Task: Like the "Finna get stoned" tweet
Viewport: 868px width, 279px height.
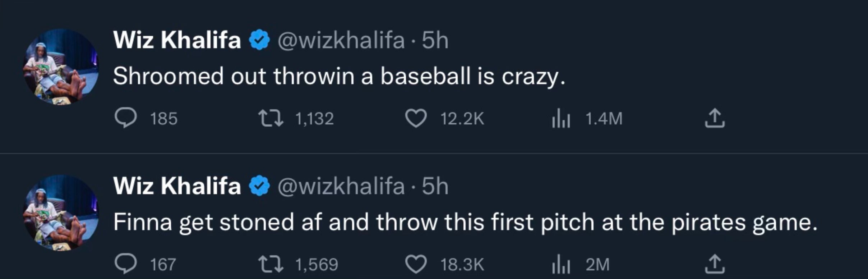Action: pos(416,265)
